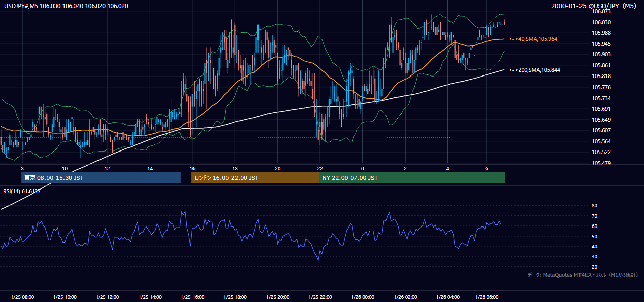
Task: Click the hour label 16 under the price chart
Action: 192,168
